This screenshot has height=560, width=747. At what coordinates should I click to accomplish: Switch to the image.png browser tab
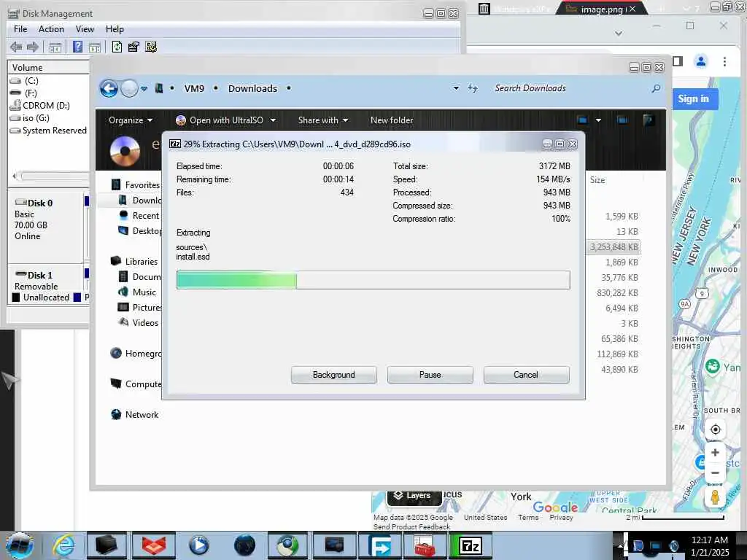(x=601, y=9)
